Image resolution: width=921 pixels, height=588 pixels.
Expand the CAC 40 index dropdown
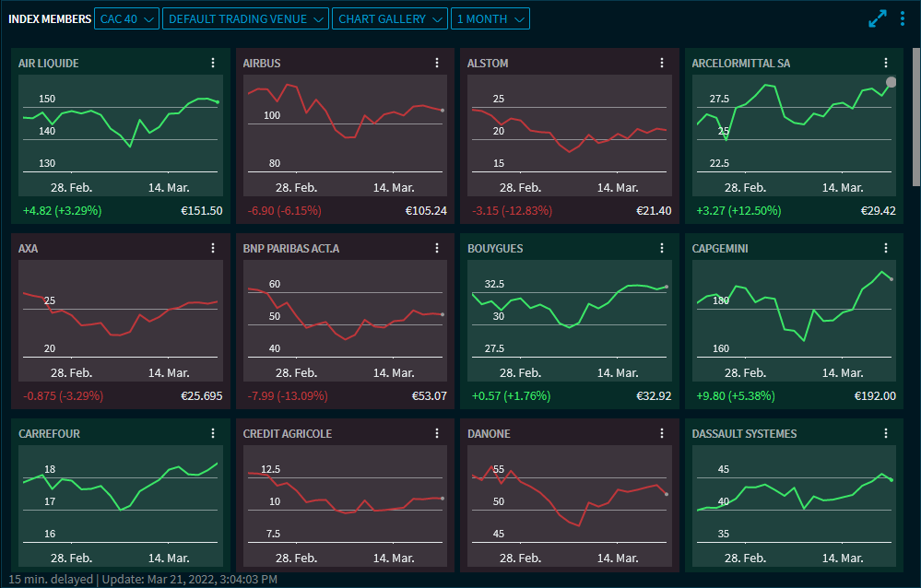coord(126,18)
